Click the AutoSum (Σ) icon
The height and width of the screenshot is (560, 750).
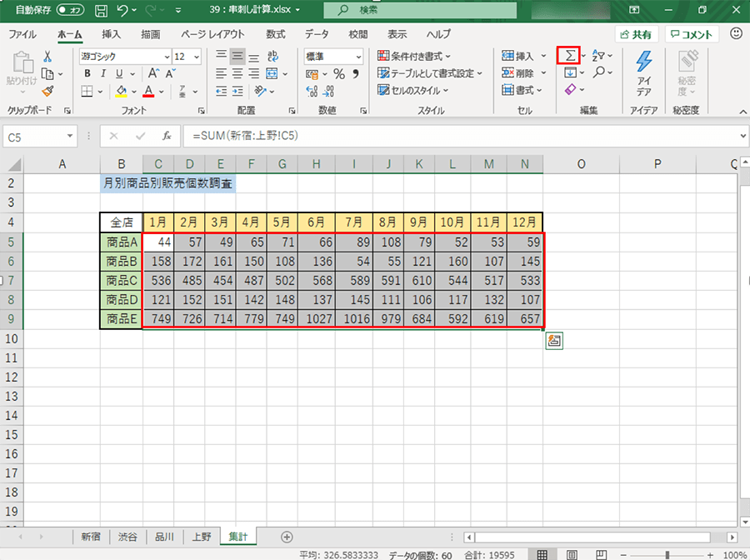tap(568, 56)
